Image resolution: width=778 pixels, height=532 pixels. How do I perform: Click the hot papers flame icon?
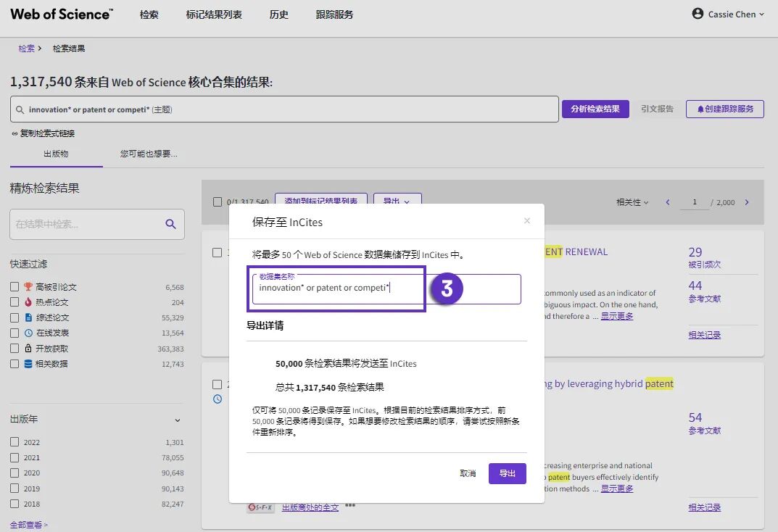pos(28,302)
